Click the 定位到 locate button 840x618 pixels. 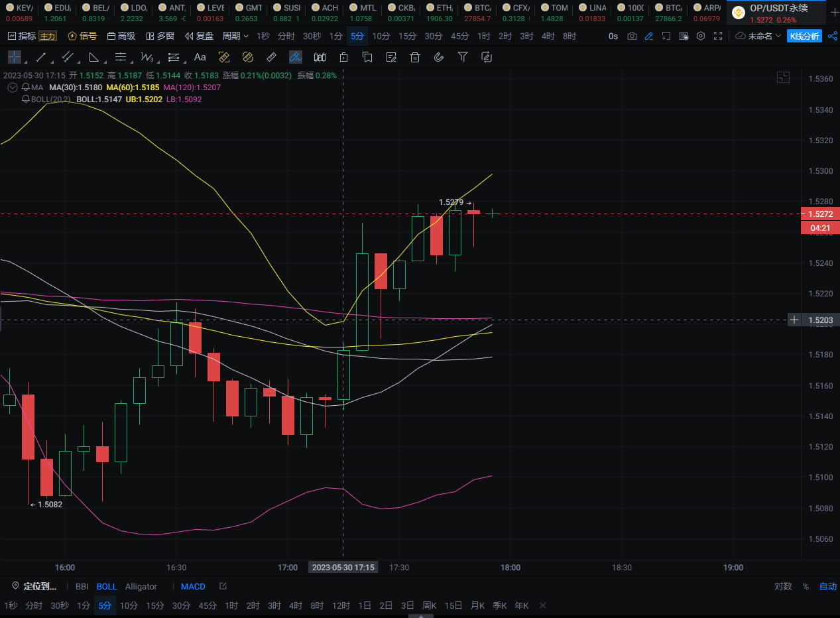point(34,586)
